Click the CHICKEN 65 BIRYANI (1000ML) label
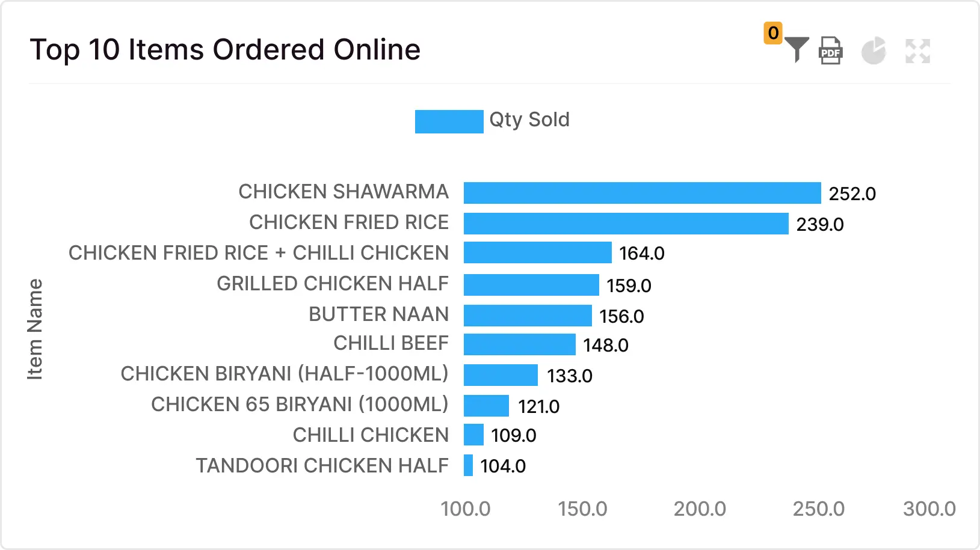Viewport: 980px width, 550px height. coord(300,404)
